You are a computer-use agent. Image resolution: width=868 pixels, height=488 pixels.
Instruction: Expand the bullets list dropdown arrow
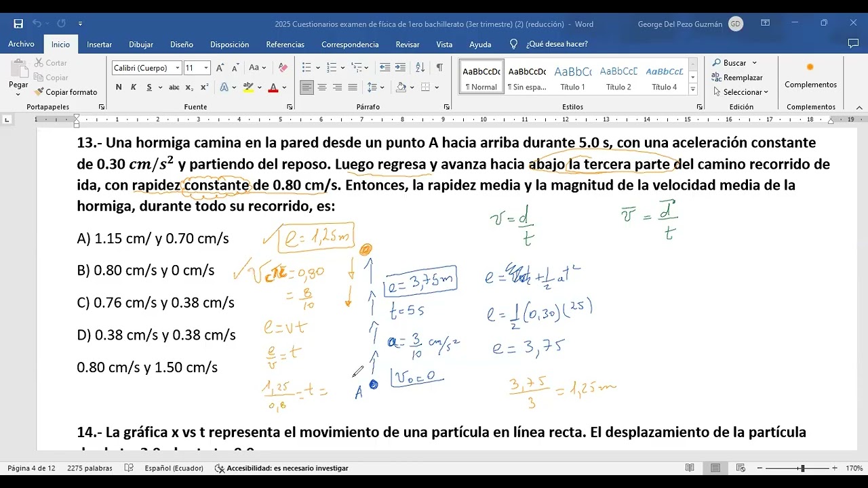coord(317,68)
